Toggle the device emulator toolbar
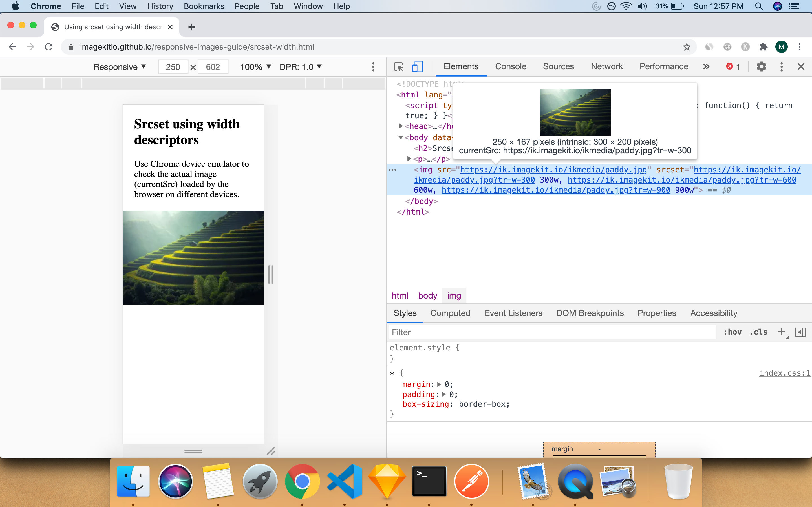 [x=417, y=66]
